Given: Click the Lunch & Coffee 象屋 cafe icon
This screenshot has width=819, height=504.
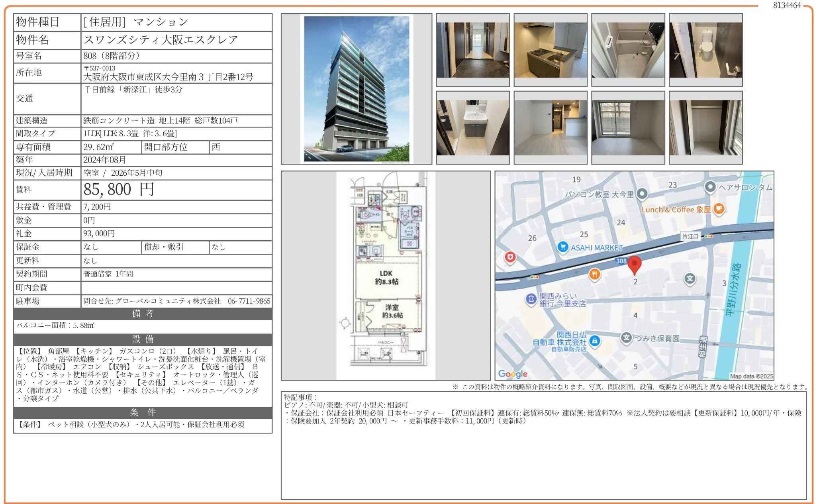Looking at the screenshot, I should tap(719, 208).
